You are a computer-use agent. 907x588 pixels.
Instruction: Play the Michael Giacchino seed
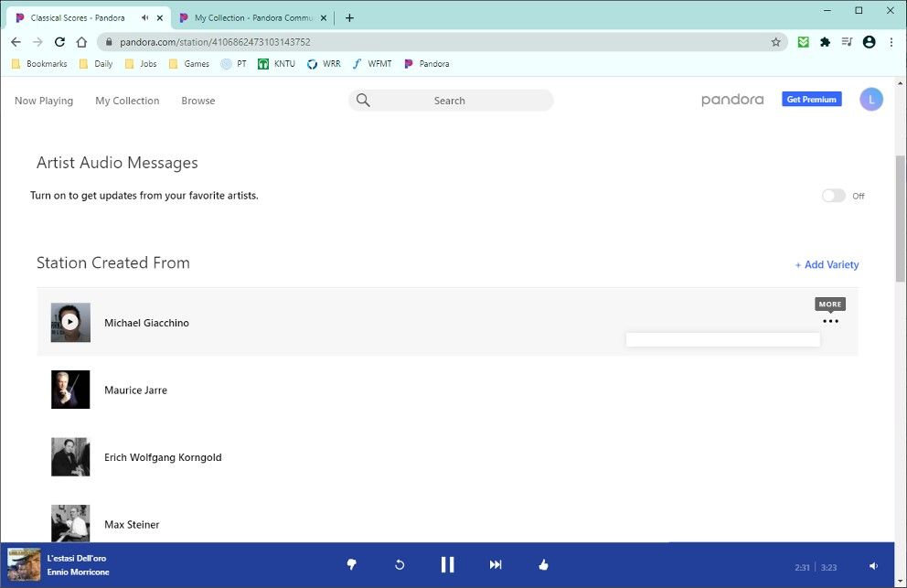(x=70, y=322)
